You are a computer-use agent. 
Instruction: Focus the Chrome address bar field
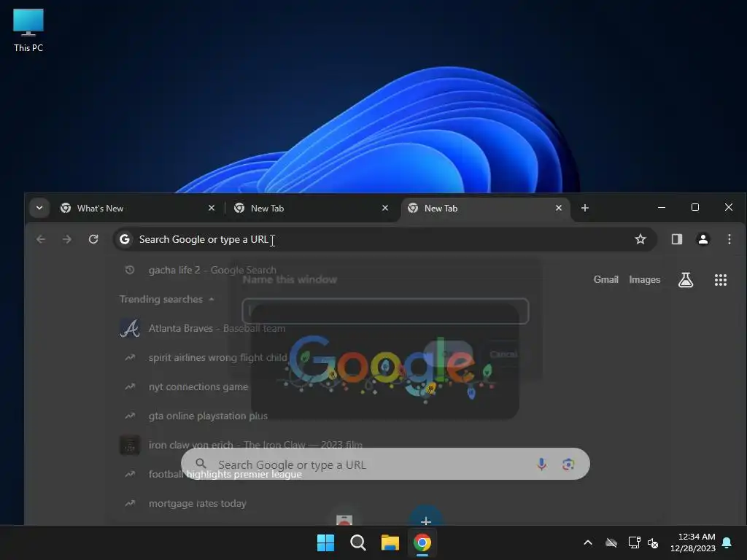point(385,239)
